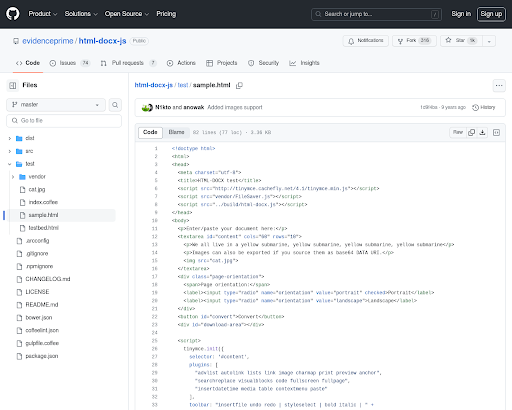Open .gitignore in the file tree
512x410 pixels.
pos(37,254)
